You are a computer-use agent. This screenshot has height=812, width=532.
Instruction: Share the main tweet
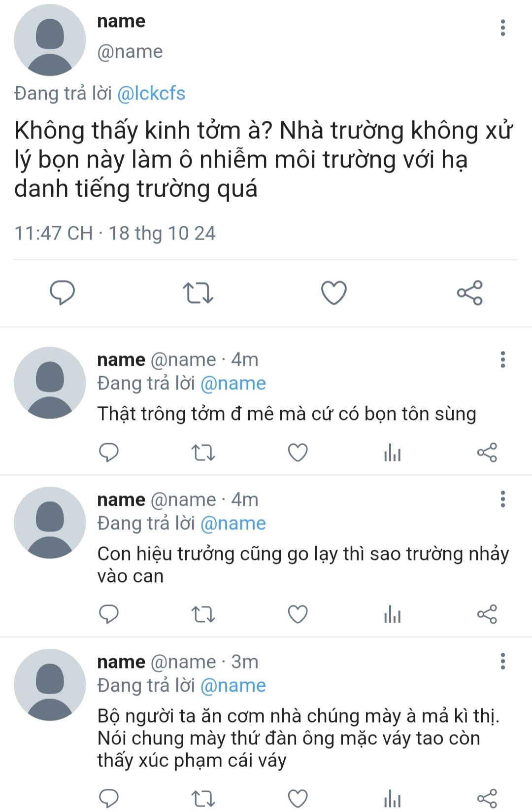[469, 293]
